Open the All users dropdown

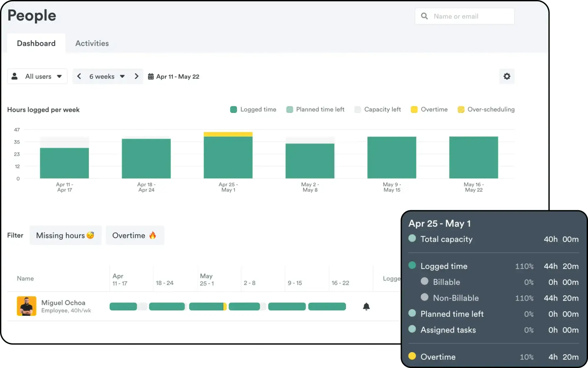tap(37, 77)
